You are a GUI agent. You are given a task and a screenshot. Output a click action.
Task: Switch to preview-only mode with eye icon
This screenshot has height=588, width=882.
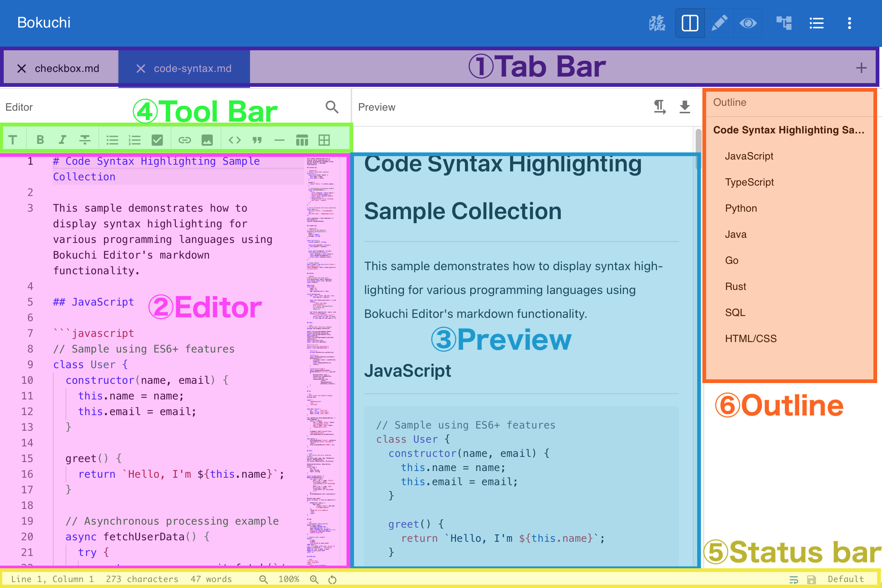pyautogui.click(x=748, y=23)
